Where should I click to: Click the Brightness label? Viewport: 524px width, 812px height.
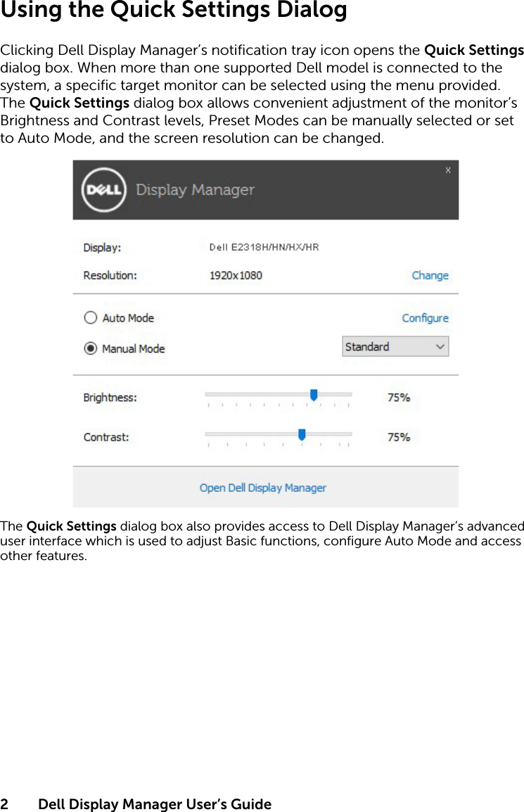[x=110, y=398]
